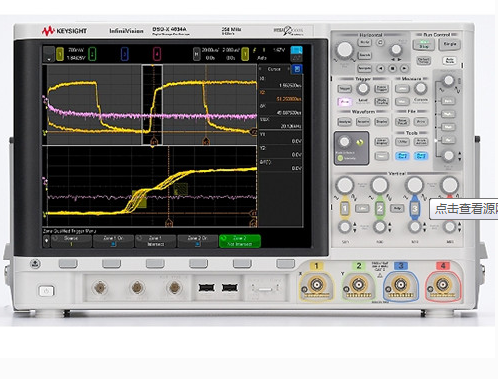The image size is (498, 379).
Task: Select the yellow channel 1 badge on screen
Action: [x=60, y=54]
